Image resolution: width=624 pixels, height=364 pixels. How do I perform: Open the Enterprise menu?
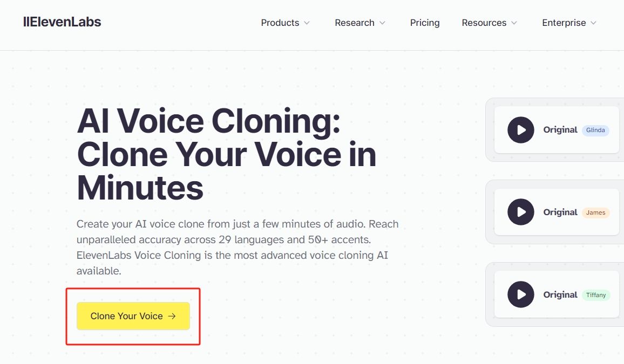[x=564, y=23]
